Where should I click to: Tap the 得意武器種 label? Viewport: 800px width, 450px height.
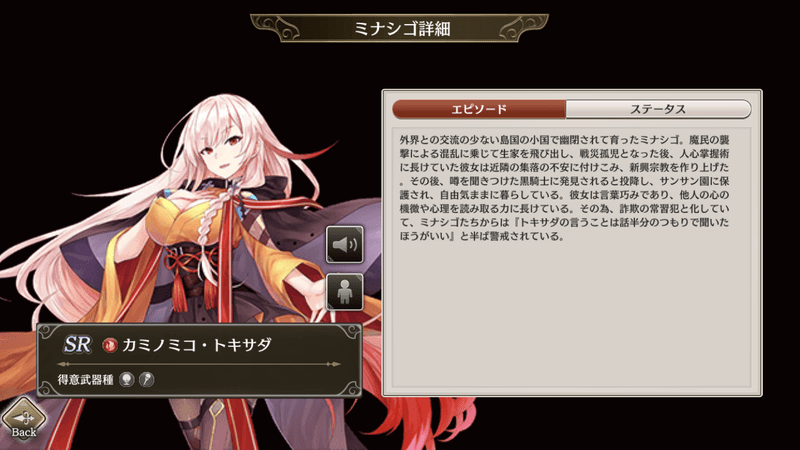[x=85, y=380]
